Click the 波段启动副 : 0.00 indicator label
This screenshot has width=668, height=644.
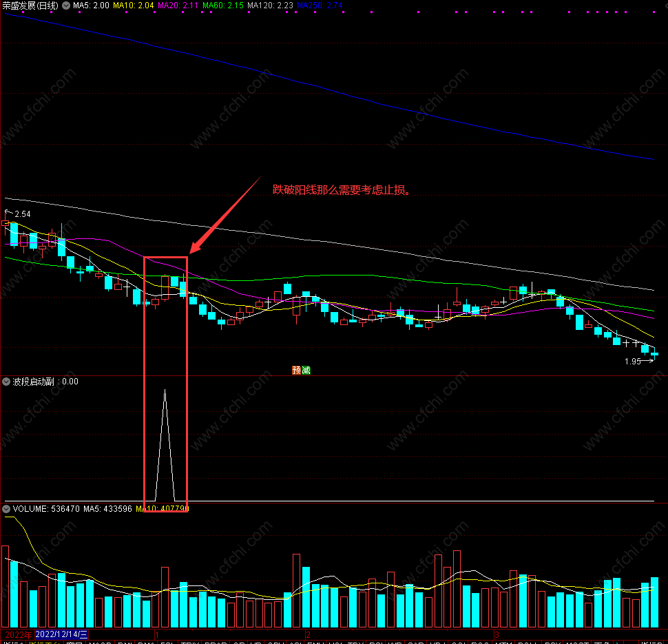pos(45,382)
